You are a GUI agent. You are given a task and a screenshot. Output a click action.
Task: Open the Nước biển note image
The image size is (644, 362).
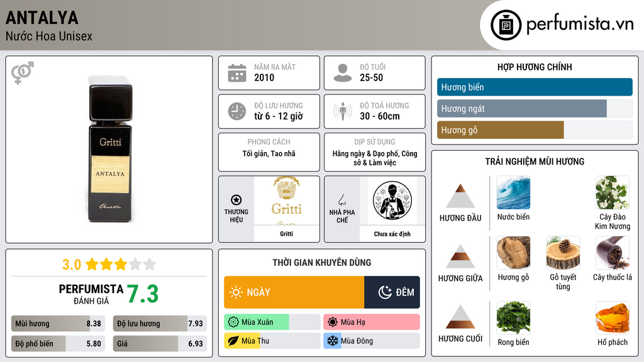[x=513, y=192]
